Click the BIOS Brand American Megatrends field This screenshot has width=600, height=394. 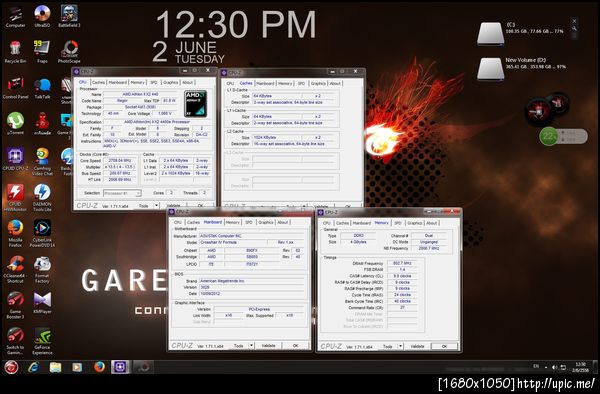coord(251,281)
